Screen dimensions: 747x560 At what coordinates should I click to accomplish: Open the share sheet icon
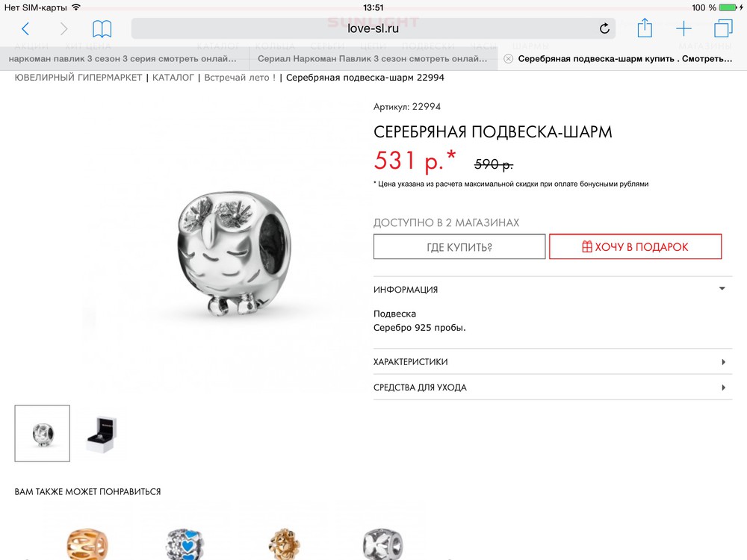tap(645, 28)
